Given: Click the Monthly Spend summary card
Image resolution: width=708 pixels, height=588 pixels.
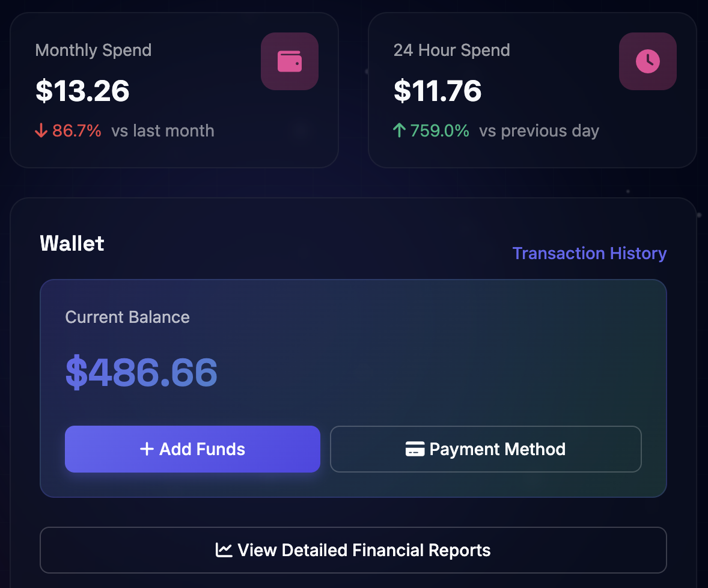Looking at the screenshot, I should 174,89.
